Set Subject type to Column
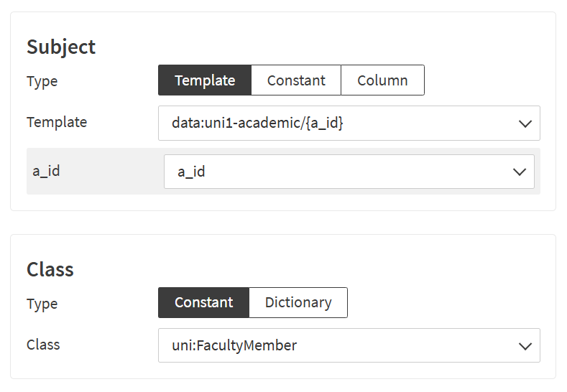The image size is (567, 392). 382,80
